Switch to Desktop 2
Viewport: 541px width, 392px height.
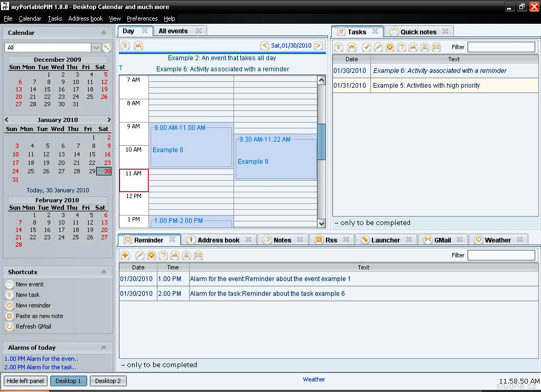coord(108,381)
